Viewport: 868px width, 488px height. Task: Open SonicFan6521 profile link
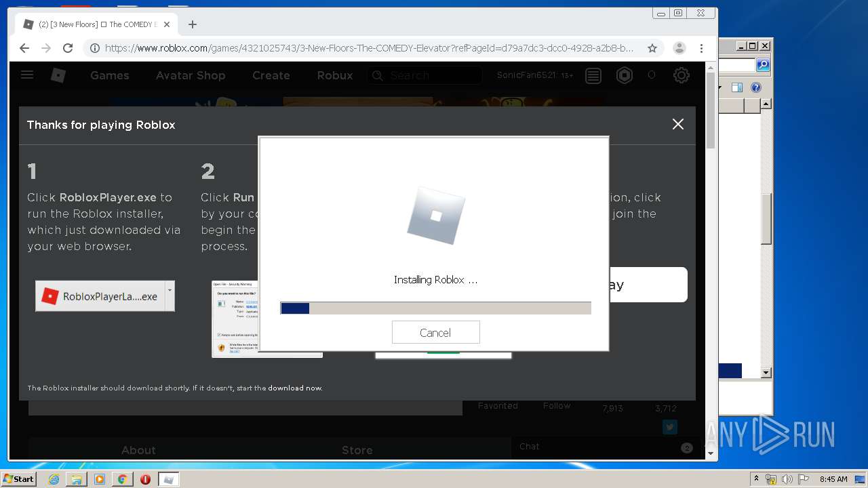coord(526,75)
